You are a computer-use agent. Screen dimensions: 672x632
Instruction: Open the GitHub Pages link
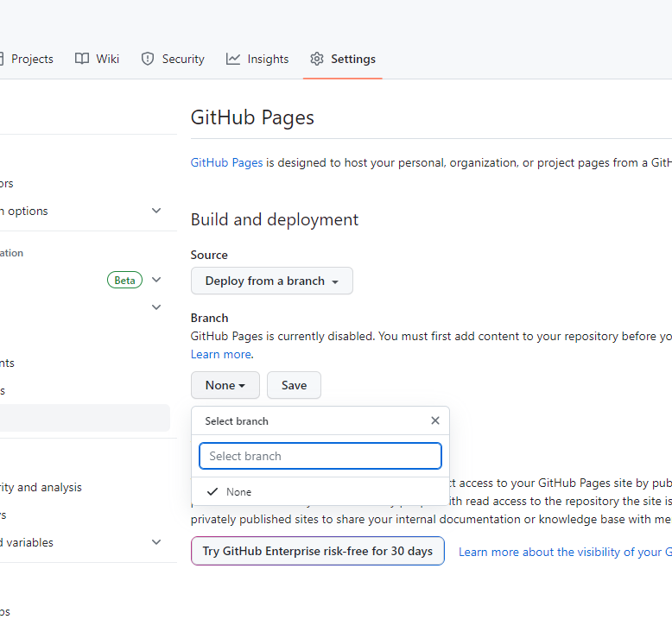226,163
